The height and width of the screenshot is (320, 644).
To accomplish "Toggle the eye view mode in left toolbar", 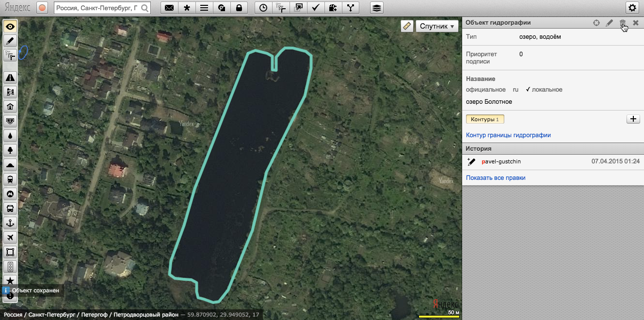I will point(10,27).
